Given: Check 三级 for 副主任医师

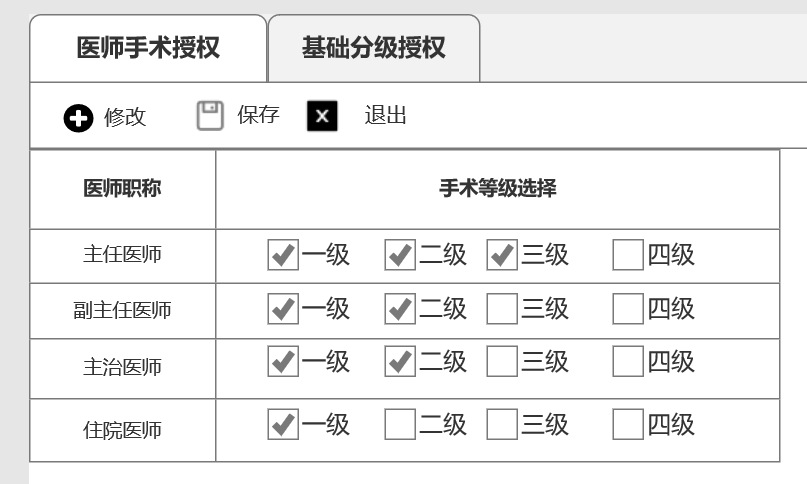Looking at the screenshot, I should (x=502, y=309).
